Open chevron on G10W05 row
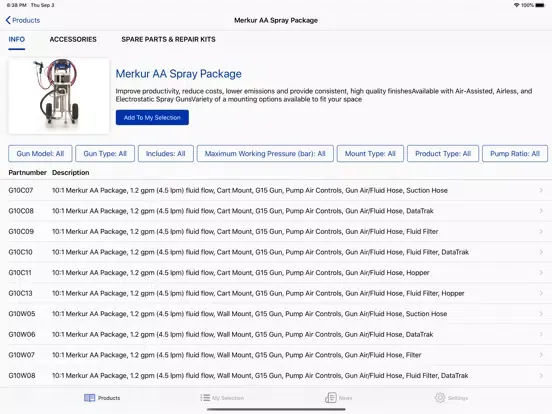The image size is (552, 414). (x=541, y=314)
